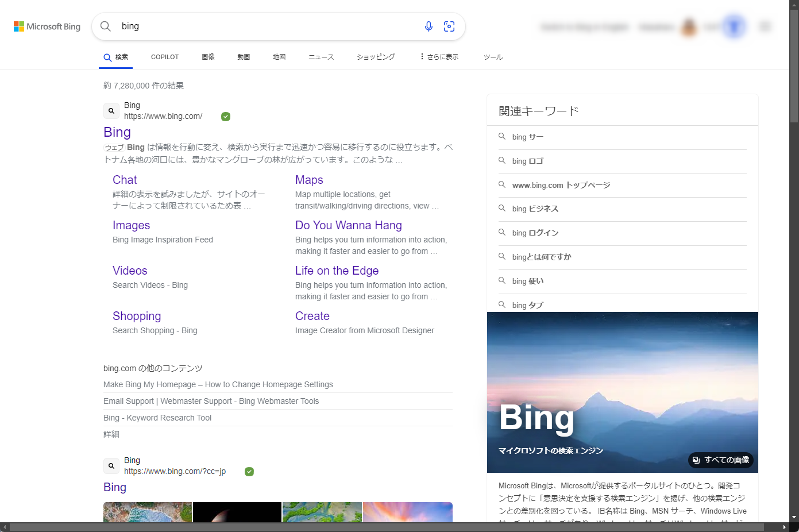Open visual search camera icon
The width and height of the screenshot is (799, 532).
[449, 26]
